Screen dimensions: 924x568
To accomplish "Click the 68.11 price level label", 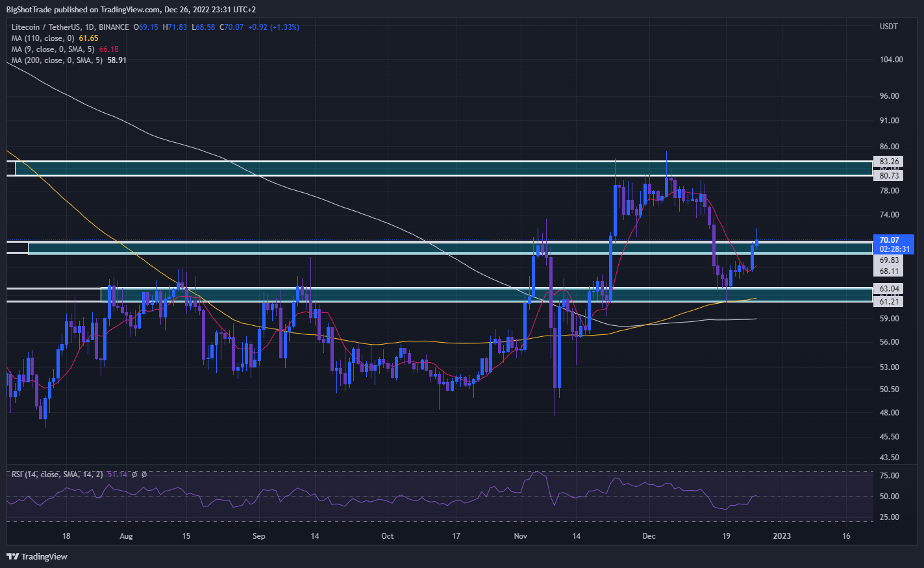I will pos(889,271).
